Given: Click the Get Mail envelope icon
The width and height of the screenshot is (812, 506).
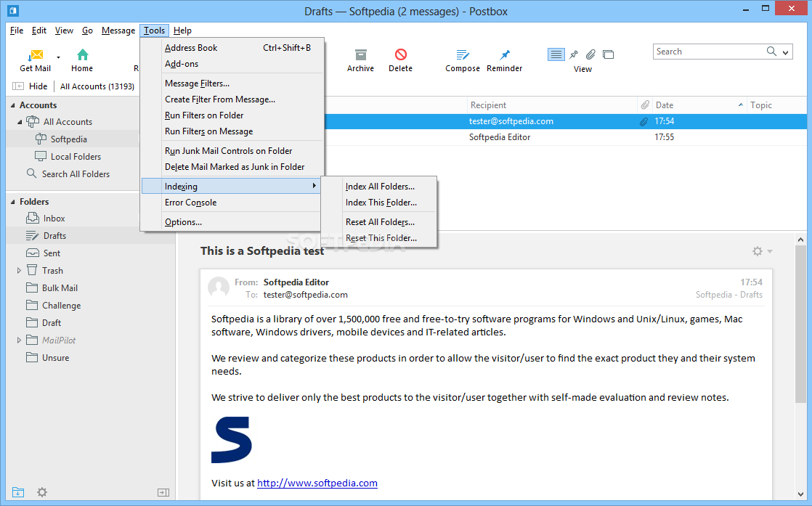Looking at the screenshot, I should tap(36, 54).
